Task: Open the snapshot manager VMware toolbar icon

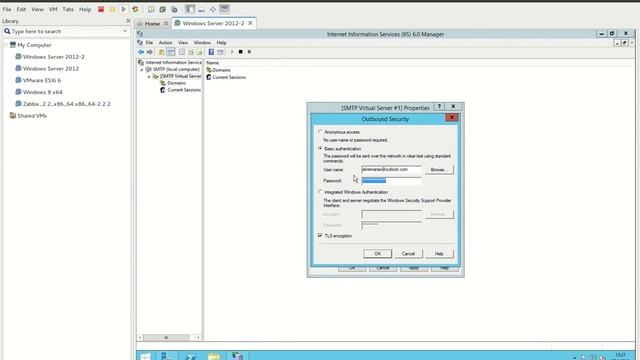Action: click(x=174, y=9)
